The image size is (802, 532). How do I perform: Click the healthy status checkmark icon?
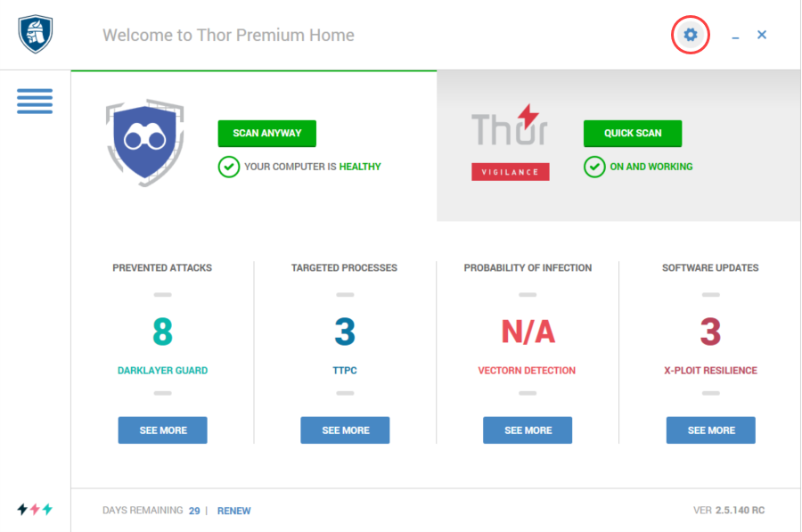coord(229,167)
